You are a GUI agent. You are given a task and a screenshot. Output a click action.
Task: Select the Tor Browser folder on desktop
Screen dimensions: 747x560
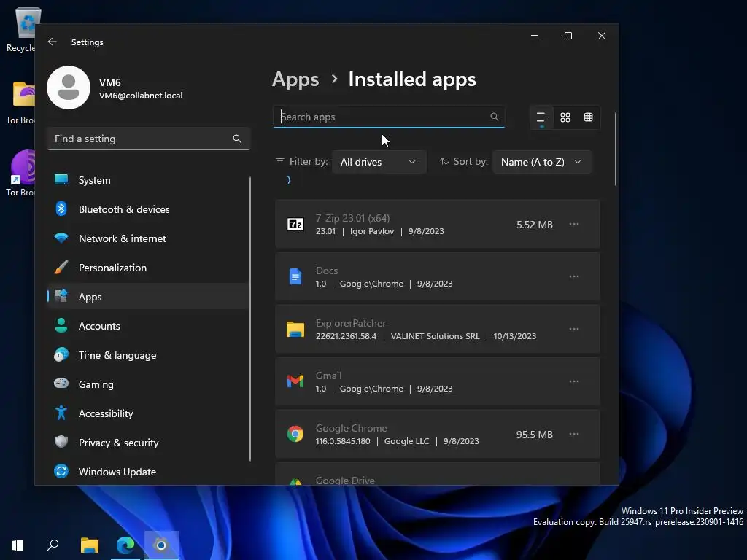(21, 102)
